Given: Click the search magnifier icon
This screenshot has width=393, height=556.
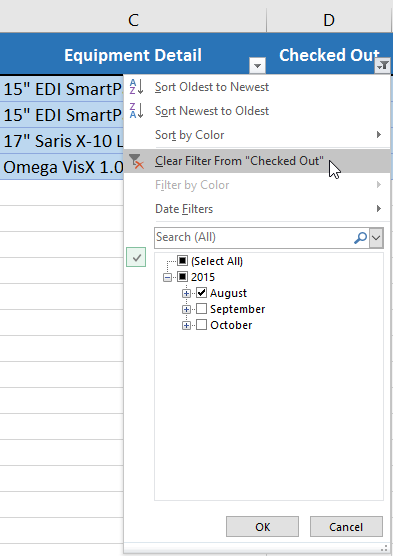Looking at the screenshot, I should point(360,238).
